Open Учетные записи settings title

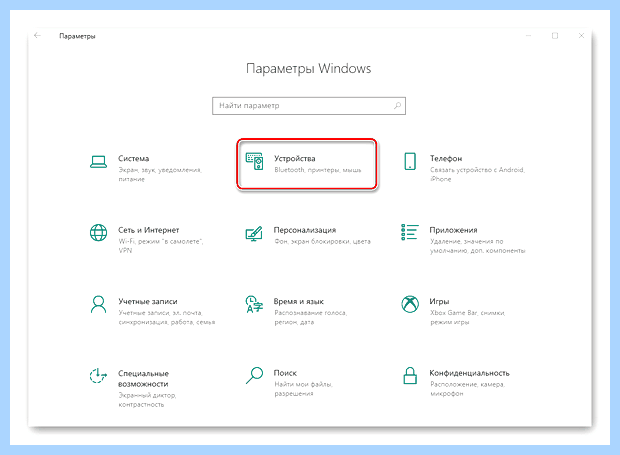pos(148,302)
